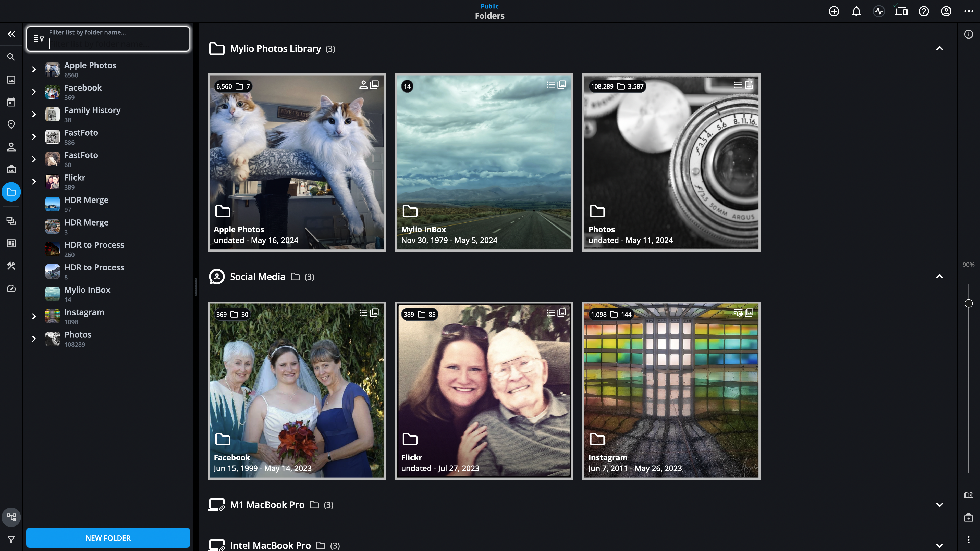The height and width of the screenshot is (551, 980).
Task: Click the Public label above Folders
Action: pos(489,6)
